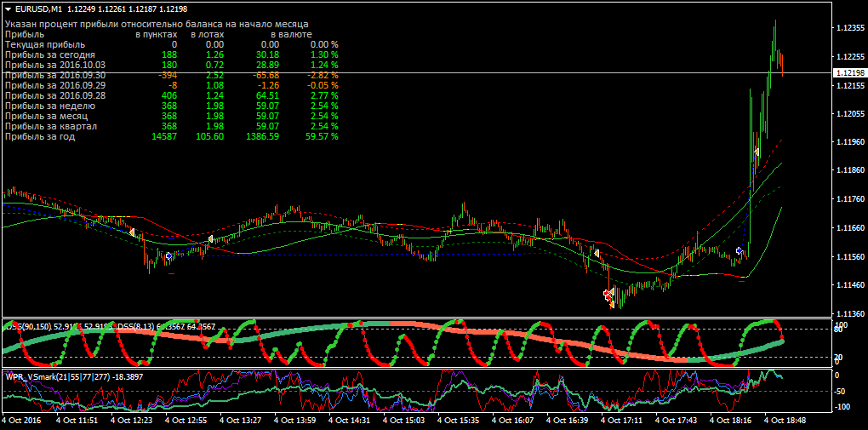
Task: Click the 'Прибыль за 2016.09.28' row label
Action: pyautogui.click(x=55, y=95)
